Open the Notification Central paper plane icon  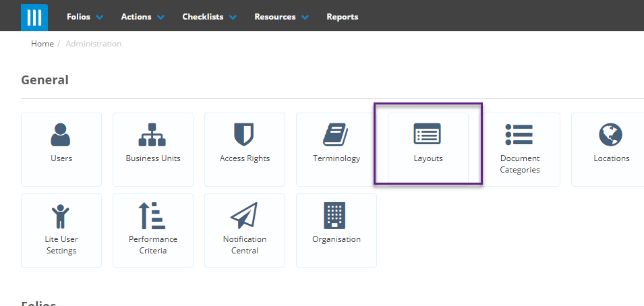click(244, 216)
